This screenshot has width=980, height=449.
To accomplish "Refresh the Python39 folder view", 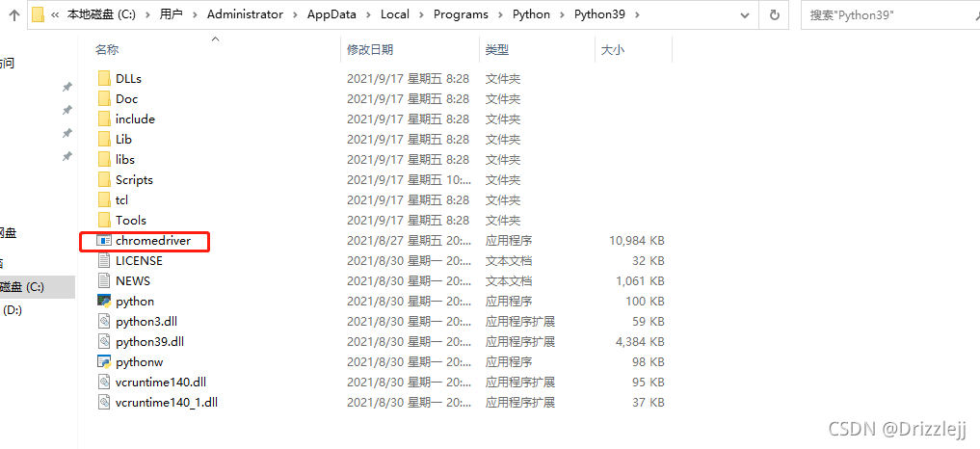I will coord(775,14).
